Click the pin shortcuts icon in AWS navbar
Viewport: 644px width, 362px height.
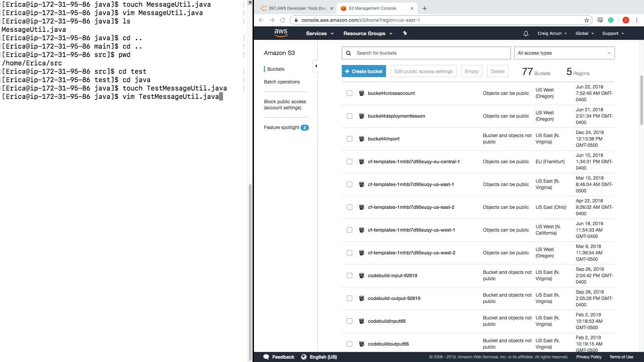tap(405, 33)
